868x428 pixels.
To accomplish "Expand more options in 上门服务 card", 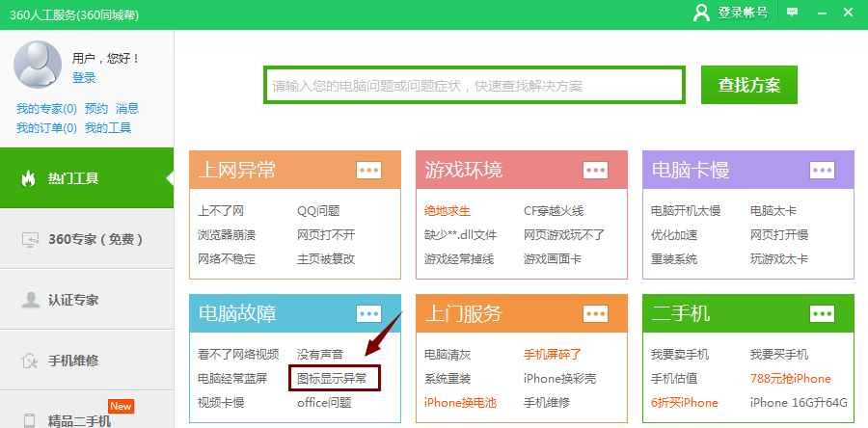I will tap(595, 314).
